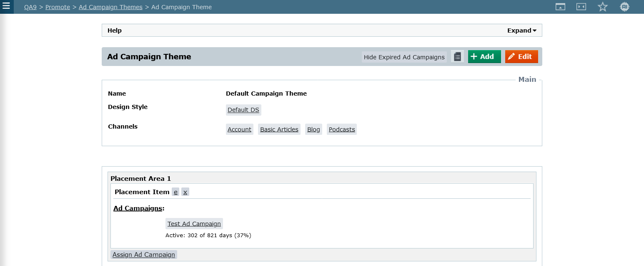
Task: Click the star favorites icon
Action: pyautogui.click(x=602, y=7)
